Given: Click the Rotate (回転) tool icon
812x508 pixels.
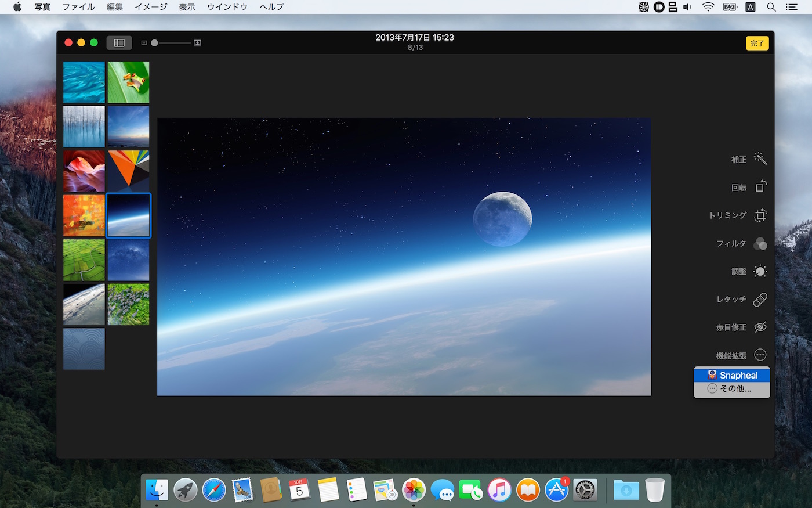Looking at the screenshot, I should (x=760, y=187).
